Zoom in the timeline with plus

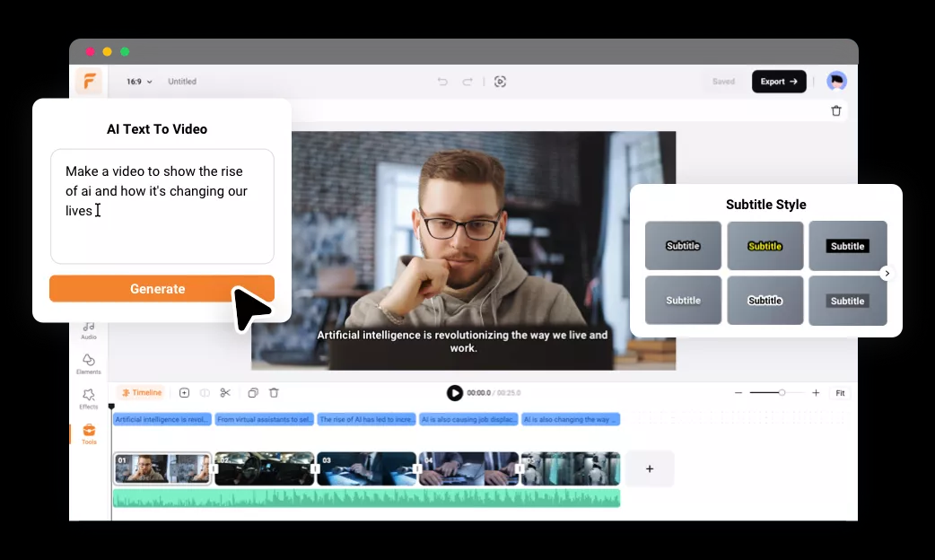point(816,392)
